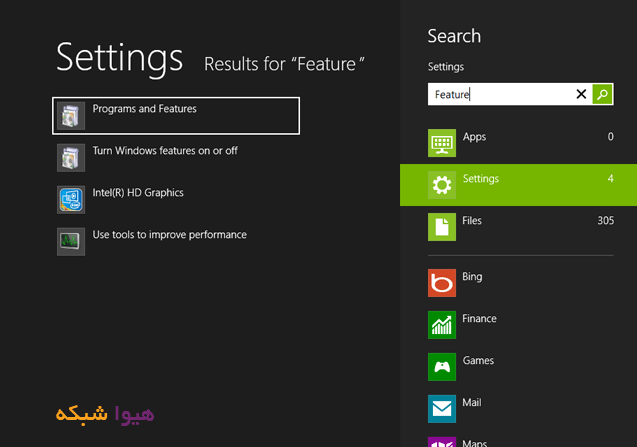Click the Apps keyboard icon

pos(442,143)
